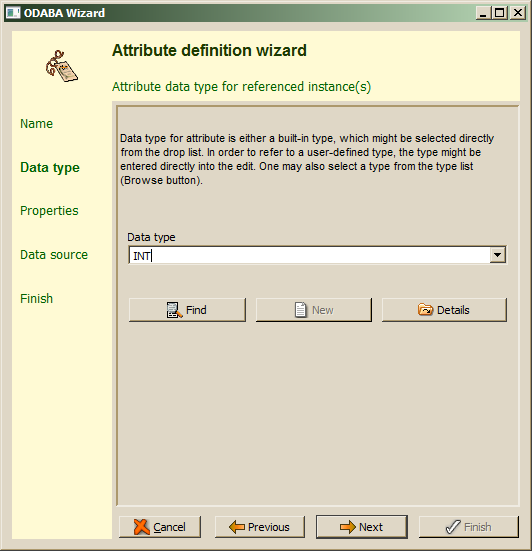Minimize the ODABA Wizard window
Screen dimensions: 532x551
(484, 13)
